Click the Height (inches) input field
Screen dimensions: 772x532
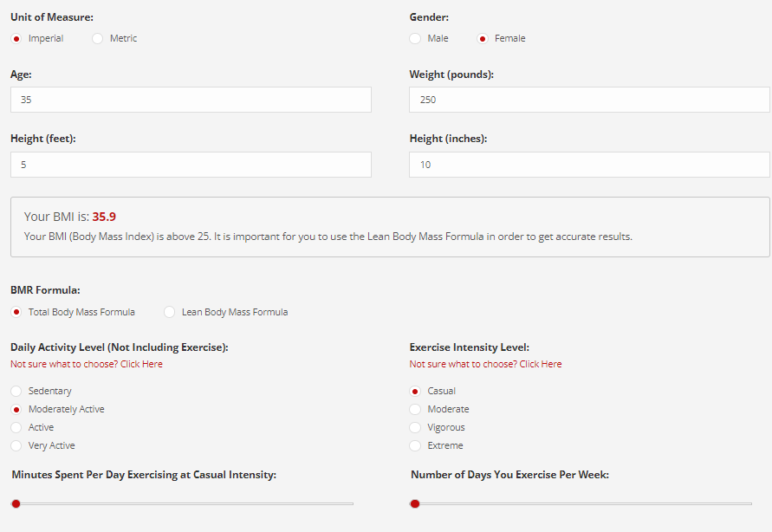(589, 165)
